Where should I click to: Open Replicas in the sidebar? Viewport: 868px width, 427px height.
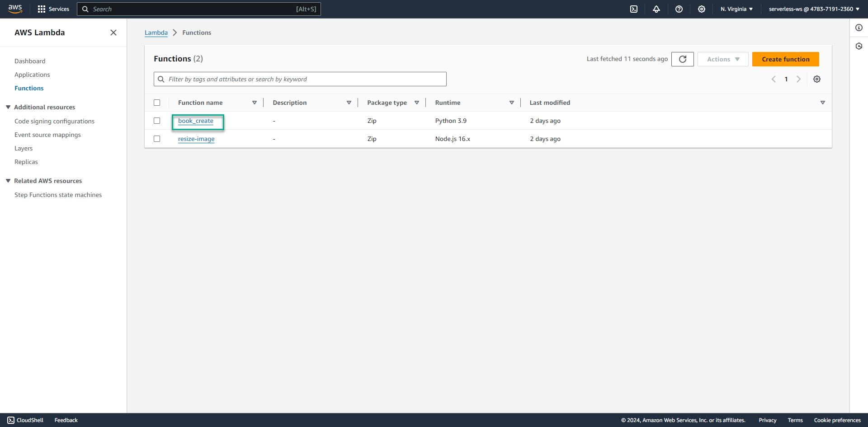(x=26, y=162)
